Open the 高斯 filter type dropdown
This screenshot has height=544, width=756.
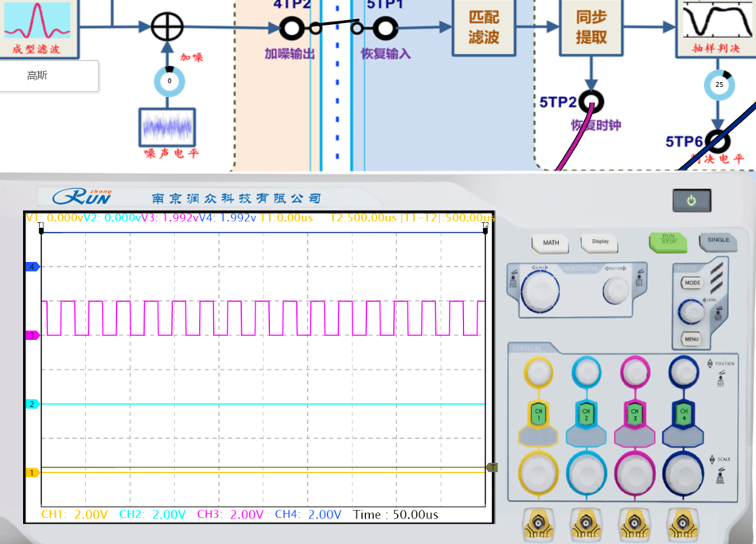tap(49, 76)
